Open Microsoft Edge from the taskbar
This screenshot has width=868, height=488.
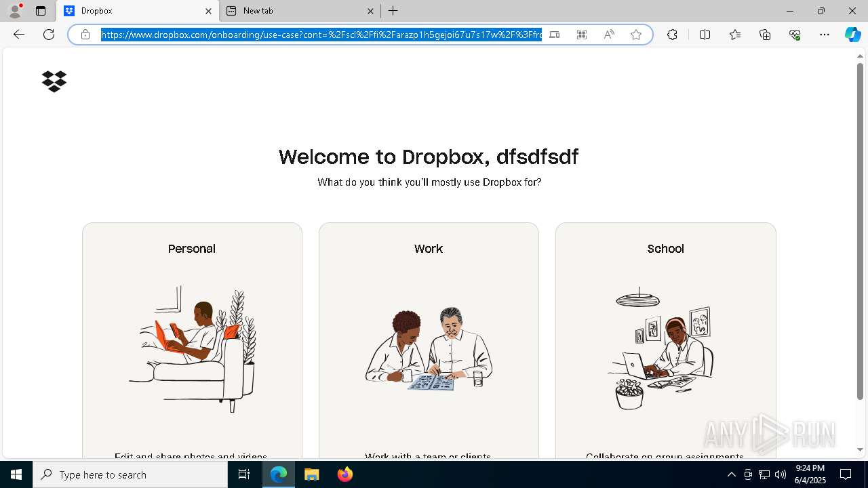tap(279, 474)
